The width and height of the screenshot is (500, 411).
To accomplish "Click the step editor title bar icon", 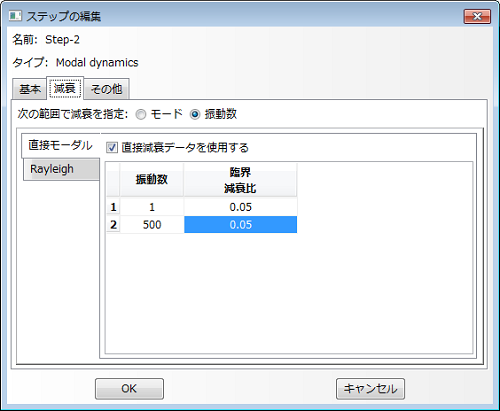I will pyautogui.click(x=15, y=16).
